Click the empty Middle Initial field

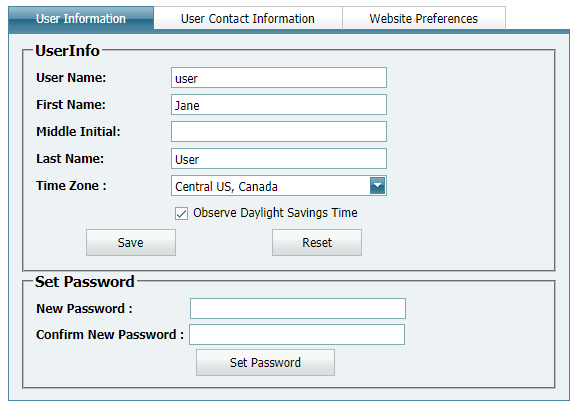(x=279, y=132)
